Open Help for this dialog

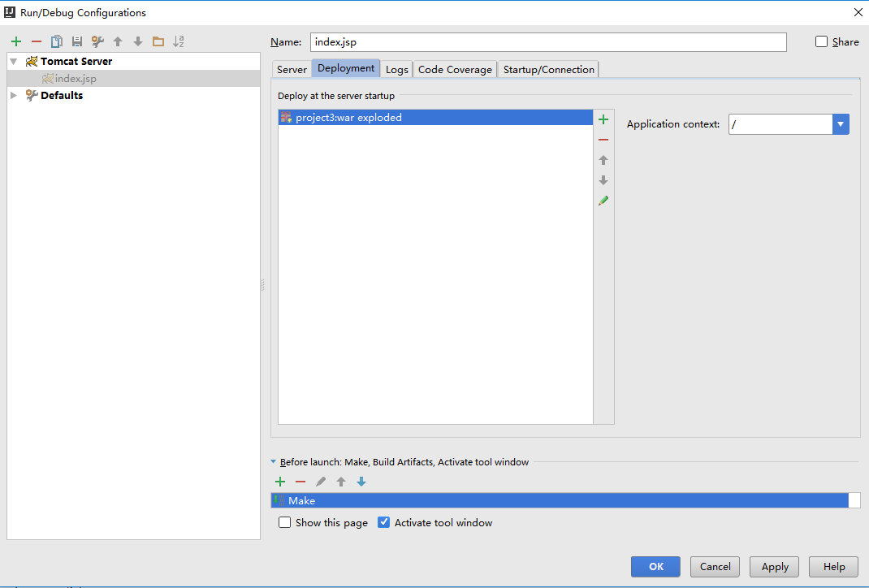coord(833,566)
